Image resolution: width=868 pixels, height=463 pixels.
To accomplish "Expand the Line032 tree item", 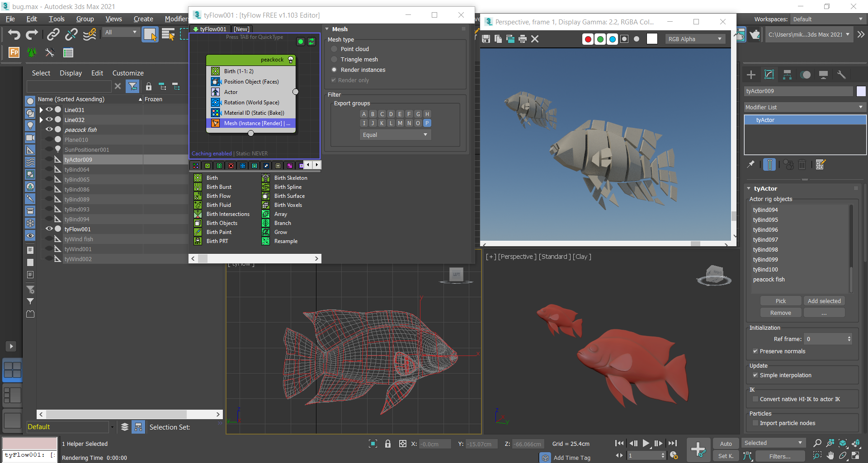I will pos(41,120).
